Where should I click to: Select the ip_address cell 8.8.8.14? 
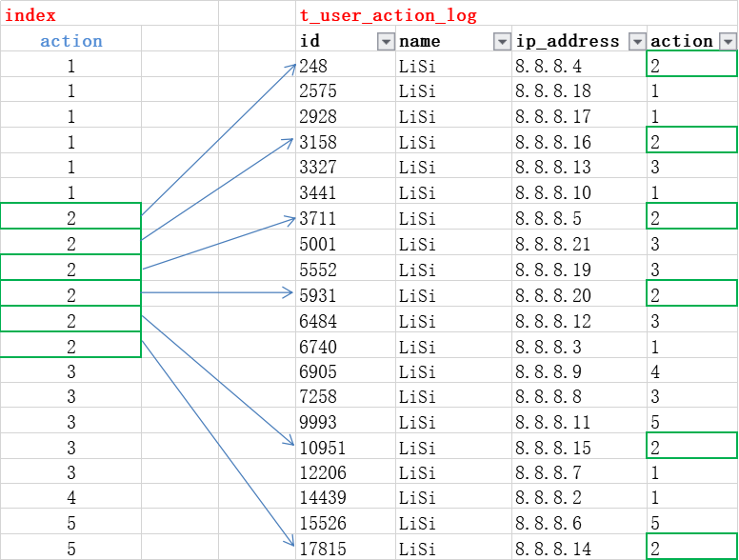pyautogui.click(x=579, y=548)
